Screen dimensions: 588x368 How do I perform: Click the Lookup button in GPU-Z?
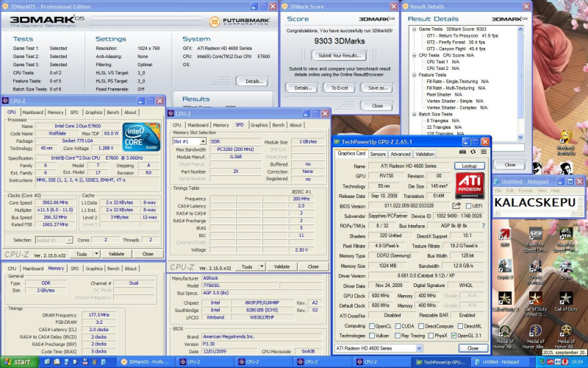coord(469,166)
